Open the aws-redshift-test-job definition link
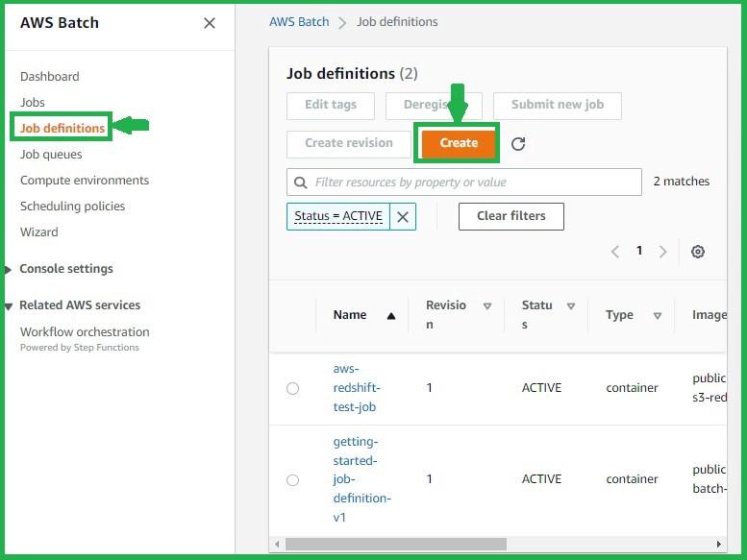747x560 pixels. (x=357, y=388)
